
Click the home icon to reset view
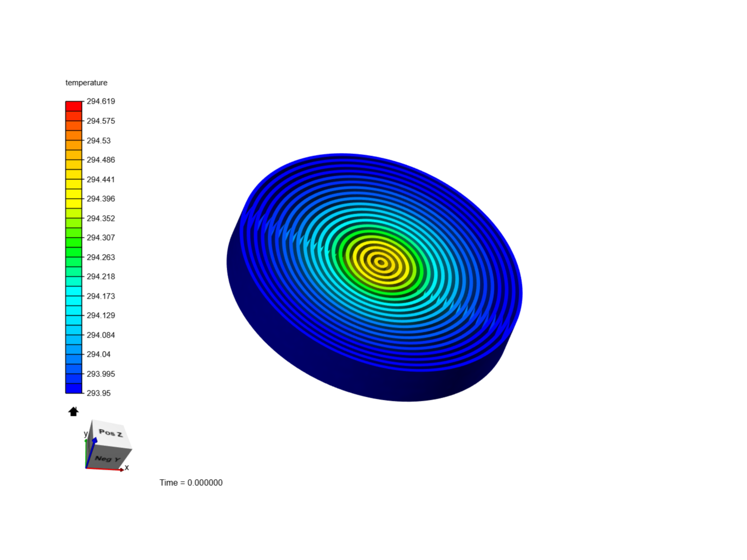click(x=73, y=411)
